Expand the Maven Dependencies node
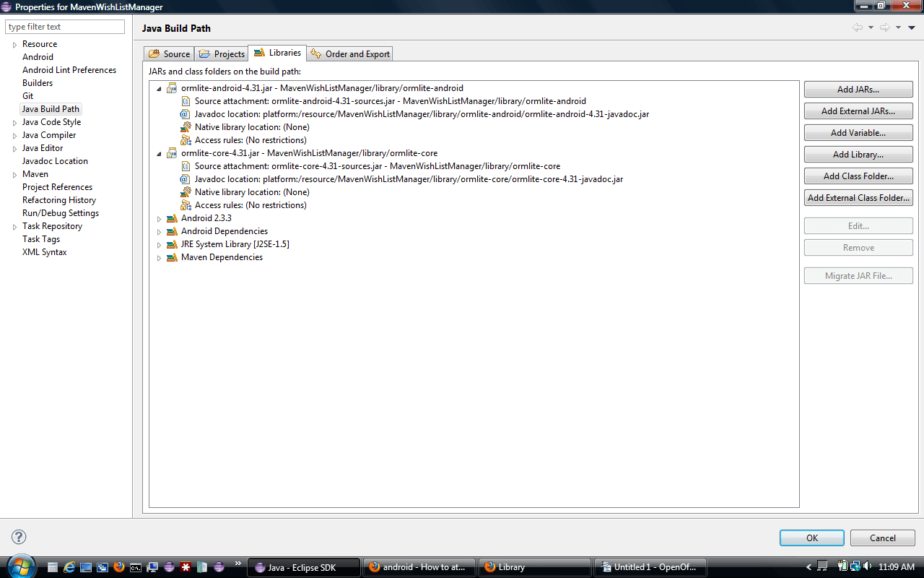 click(x=160, y=257)
